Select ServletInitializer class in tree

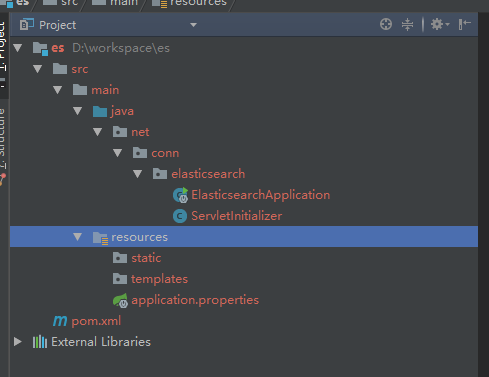pos(236,216)
